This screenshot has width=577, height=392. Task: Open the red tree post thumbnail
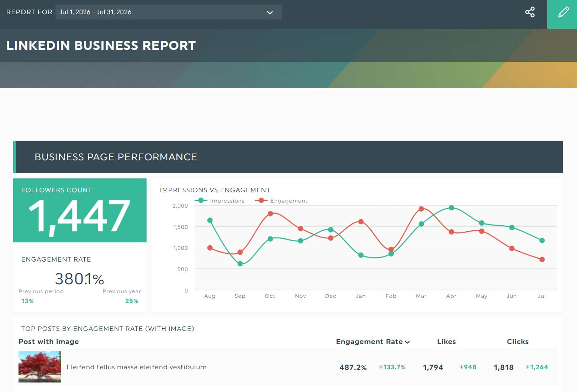pyautogui.click(x=40, y=367)
